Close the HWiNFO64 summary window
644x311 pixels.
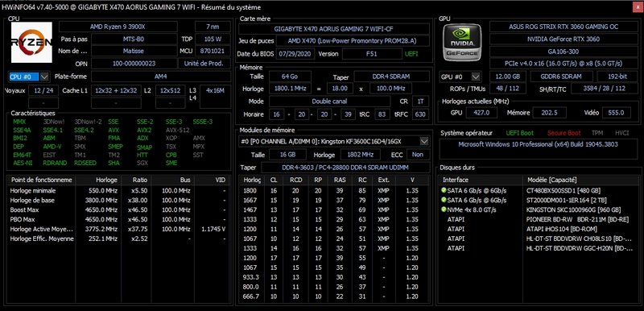click(638, 7)
